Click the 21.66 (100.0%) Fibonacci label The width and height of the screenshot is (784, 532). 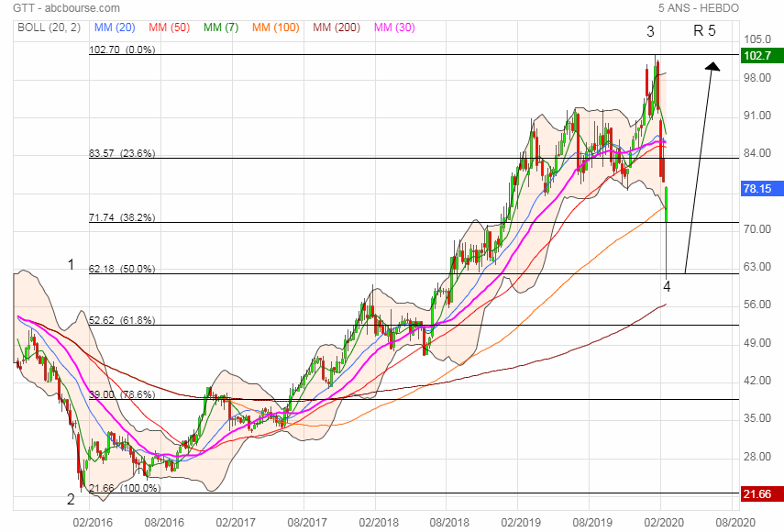coord(125,488)
